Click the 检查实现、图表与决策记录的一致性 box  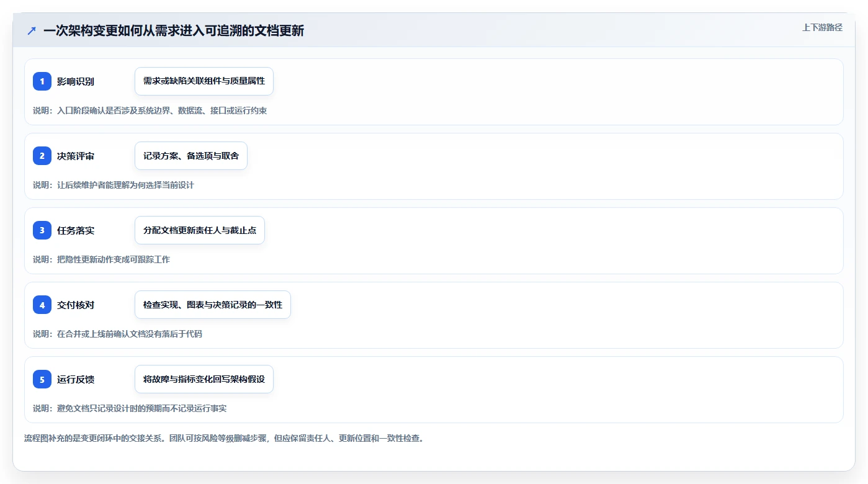(213, 305)
